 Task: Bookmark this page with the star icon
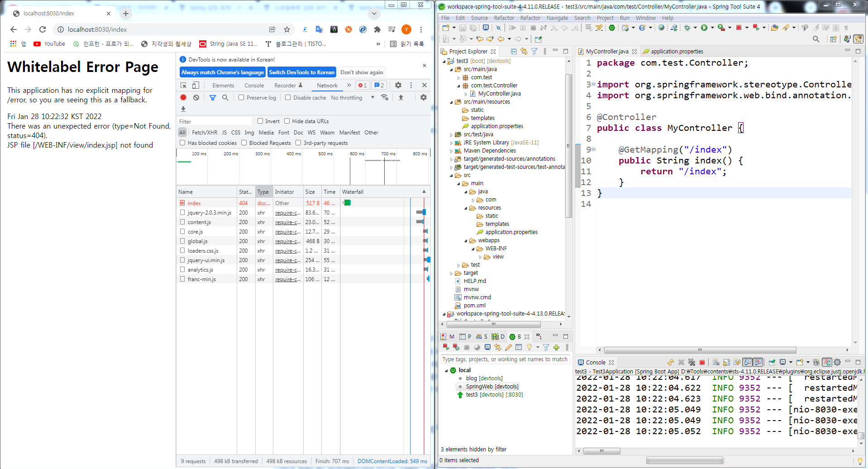click(286, 29)
